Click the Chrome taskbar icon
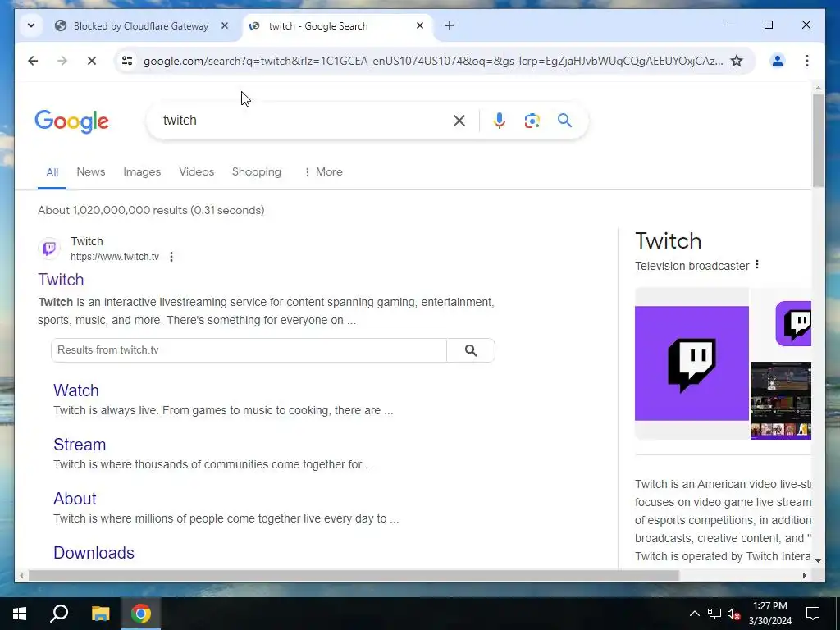The height and width of the screenshot is (630, 840). pyautogui.click(x=141, y=614)
